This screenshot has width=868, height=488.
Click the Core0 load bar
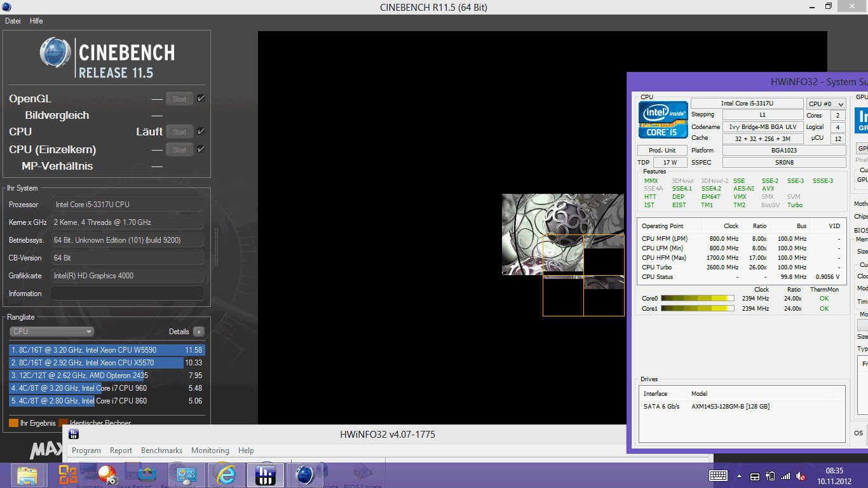tap(698, 299)
